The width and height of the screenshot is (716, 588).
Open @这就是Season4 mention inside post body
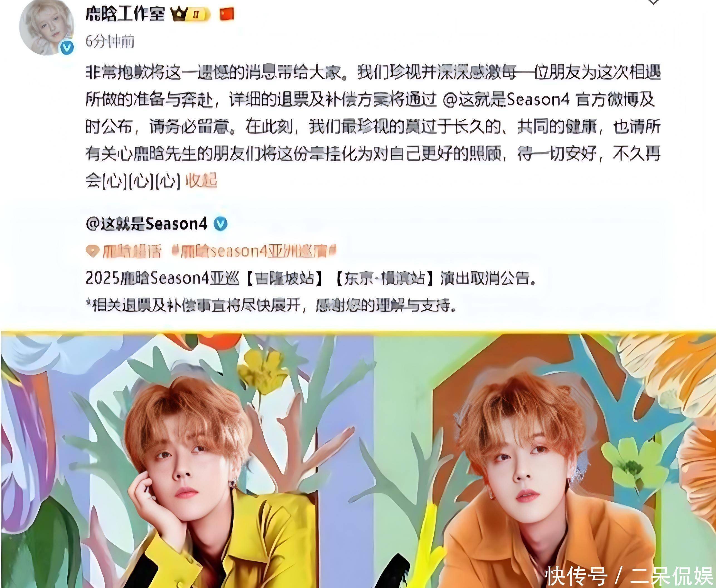click(506, 100)
